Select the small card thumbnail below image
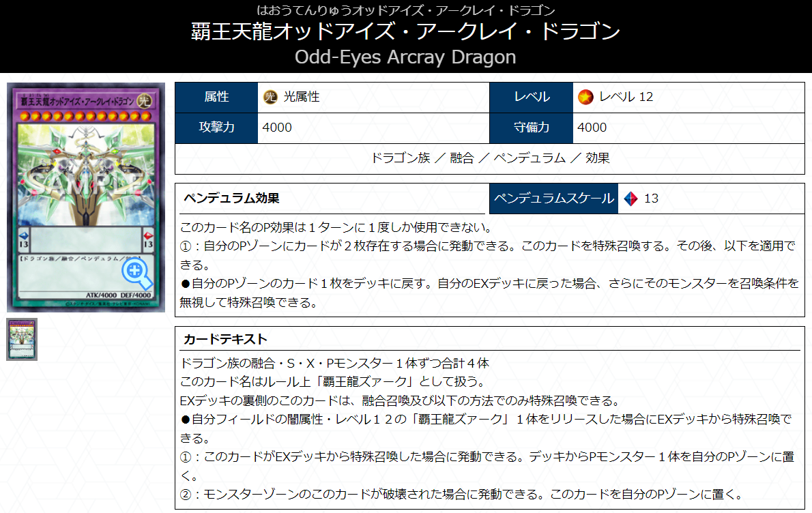Viewport: 812px width, 513px height. tap(22, 340)
